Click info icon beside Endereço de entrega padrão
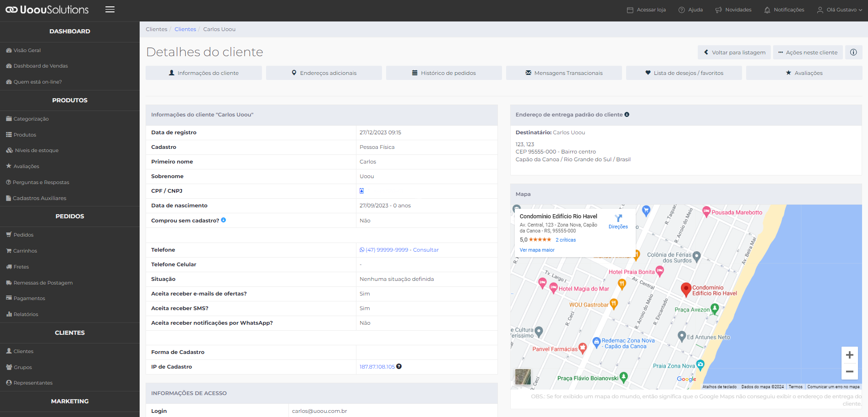This screenshot has width=868, height=417. [x=627, y=115]
